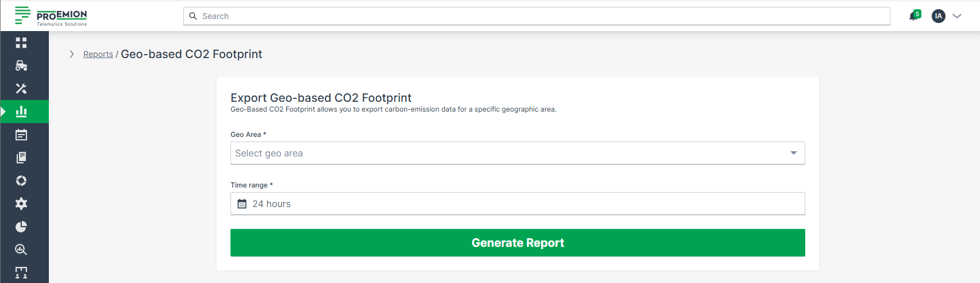Image resolution: width=980 pixels, height=283 pixels.
Task: Click the pie chart icon in sidebar
Action: pyautogui.click(x=21, y=227)
